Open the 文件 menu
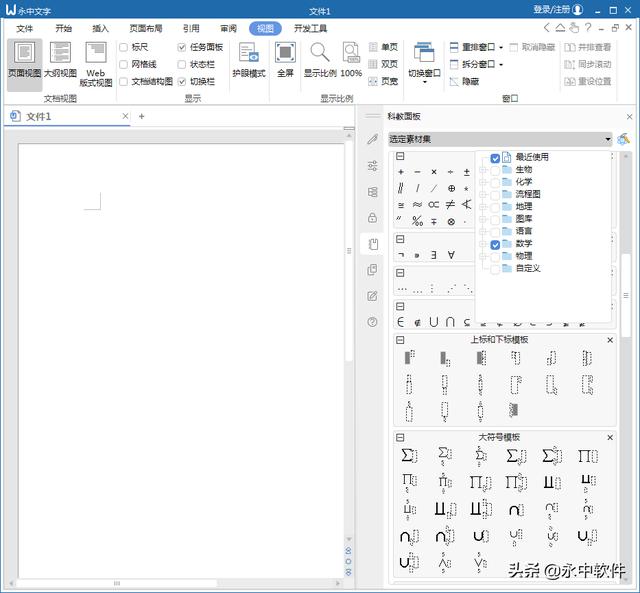This screenshot has height=593, width=640. (24, 28)
